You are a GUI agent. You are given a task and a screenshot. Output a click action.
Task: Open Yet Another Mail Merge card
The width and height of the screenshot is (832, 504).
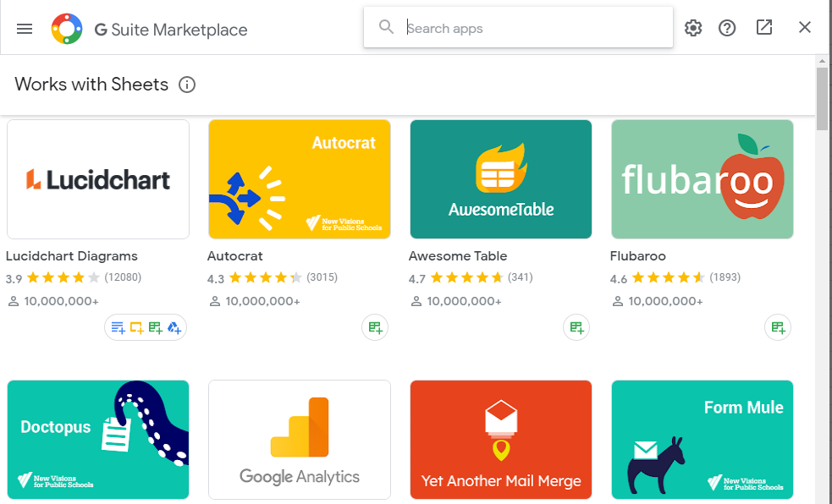pos(501,440)
